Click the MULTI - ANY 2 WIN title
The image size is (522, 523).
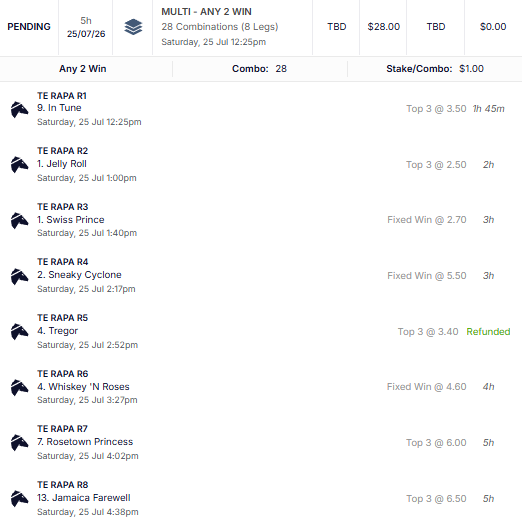(206, 12)
